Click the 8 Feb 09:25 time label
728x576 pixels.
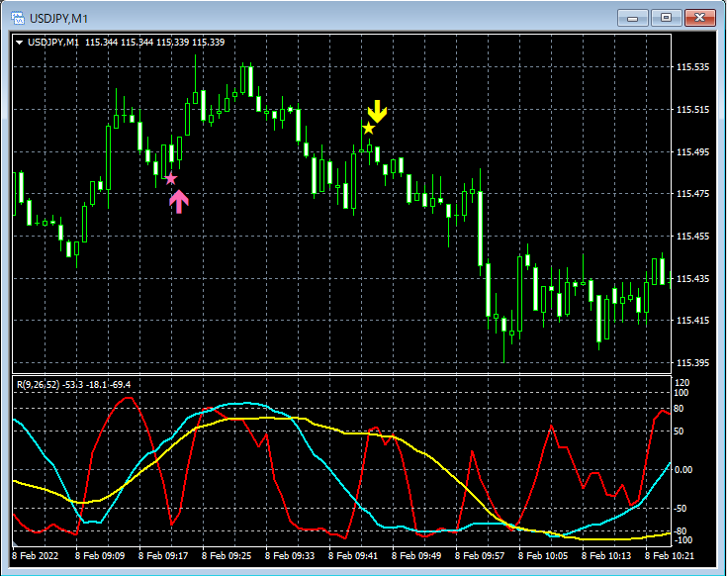(227, 556)
